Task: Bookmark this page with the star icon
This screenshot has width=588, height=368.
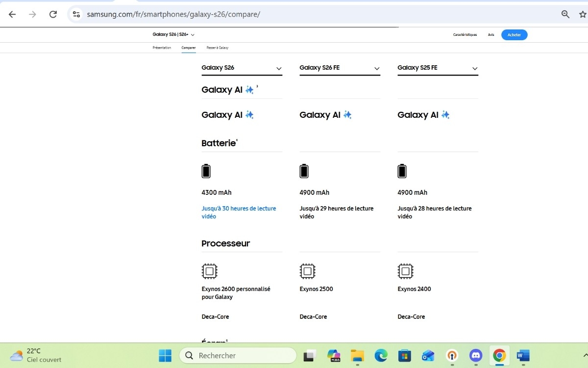Action: point(583,14)
